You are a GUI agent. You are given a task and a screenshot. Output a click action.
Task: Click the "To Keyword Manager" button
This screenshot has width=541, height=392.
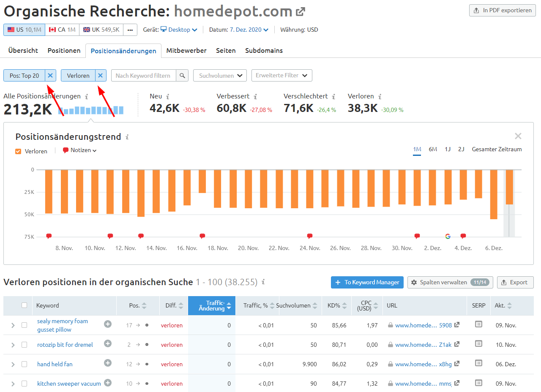(x=367, y=282)
